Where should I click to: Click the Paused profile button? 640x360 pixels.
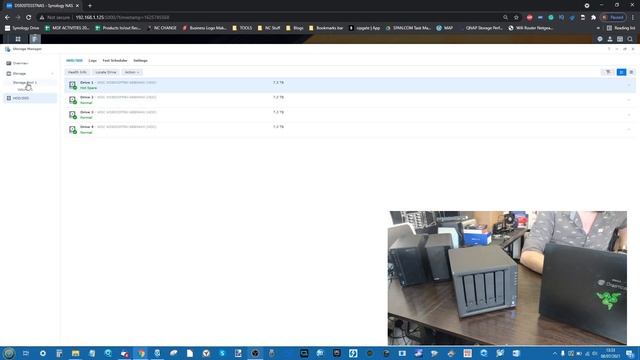tap(613, 18)
